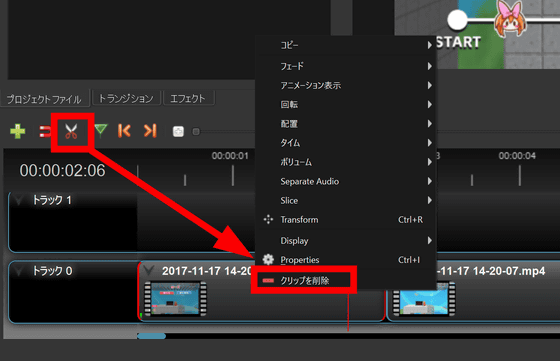Click the timeline zoom slider handle
Viewport: 560px width, 361px height.
[x=196, y=132]
